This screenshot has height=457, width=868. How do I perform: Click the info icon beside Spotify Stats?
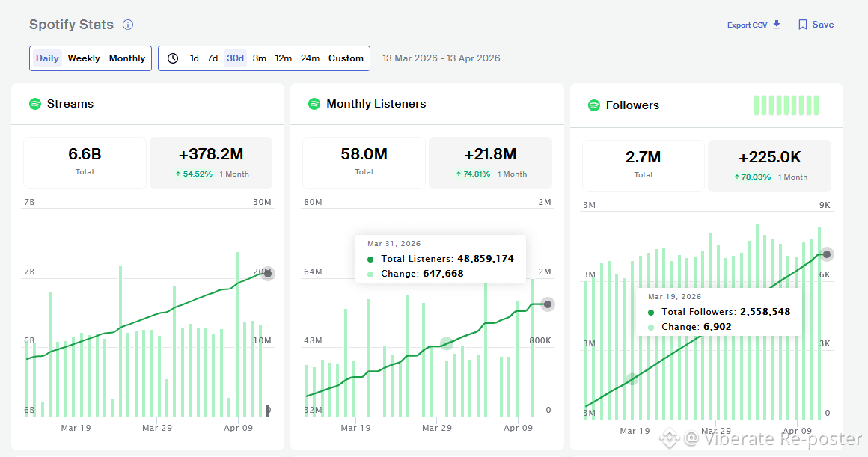pos(128,25)
